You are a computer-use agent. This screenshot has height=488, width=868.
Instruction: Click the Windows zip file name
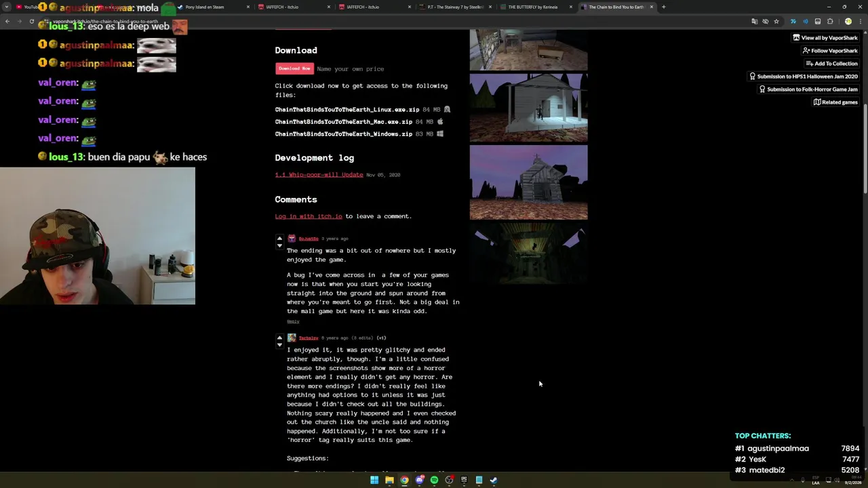tap(344, 134)
